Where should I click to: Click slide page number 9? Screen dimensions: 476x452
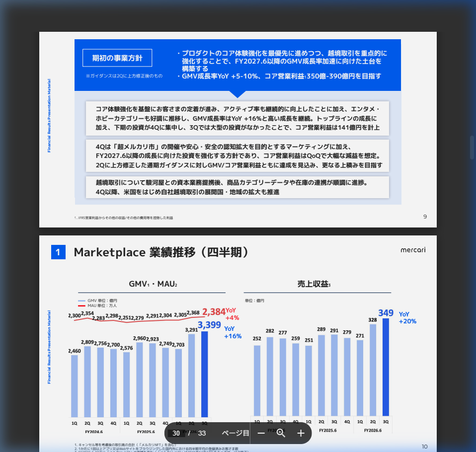click(425, 217)
